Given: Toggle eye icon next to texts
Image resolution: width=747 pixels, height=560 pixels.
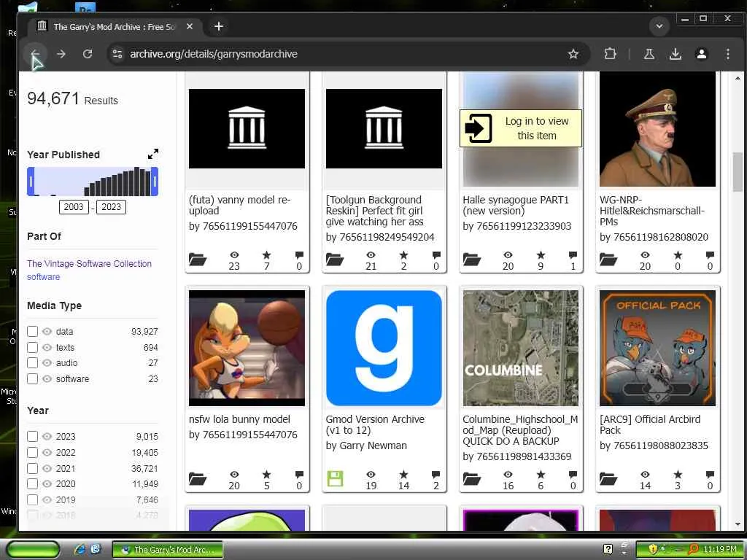Looking at the screenshot, I should [47, 347].
